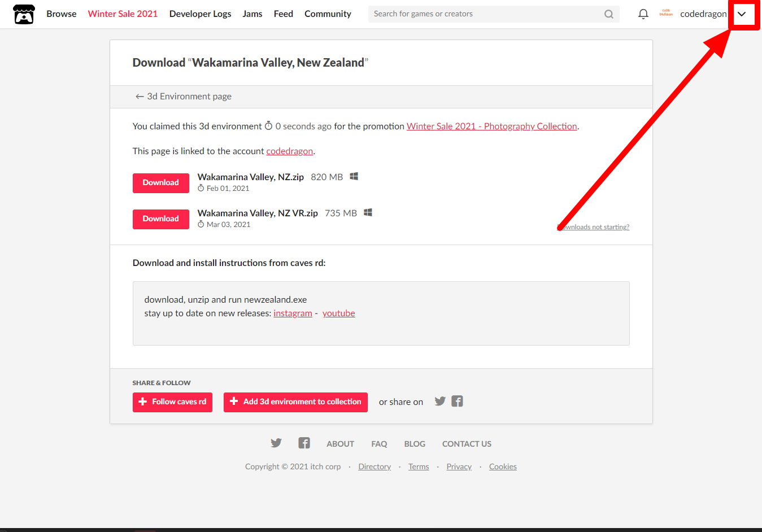762x532 pixels.
Task: Open the Feed page
Action: pos(284,14)
